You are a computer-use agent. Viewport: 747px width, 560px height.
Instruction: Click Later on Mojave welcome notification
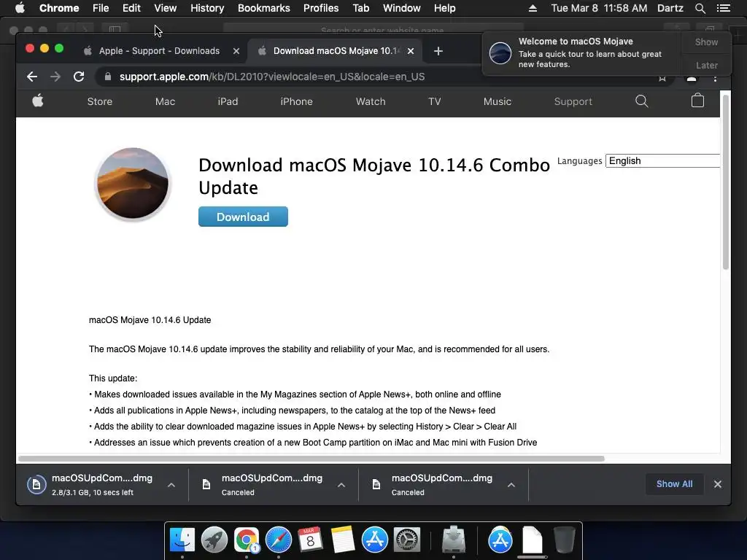tap(706, 65)
